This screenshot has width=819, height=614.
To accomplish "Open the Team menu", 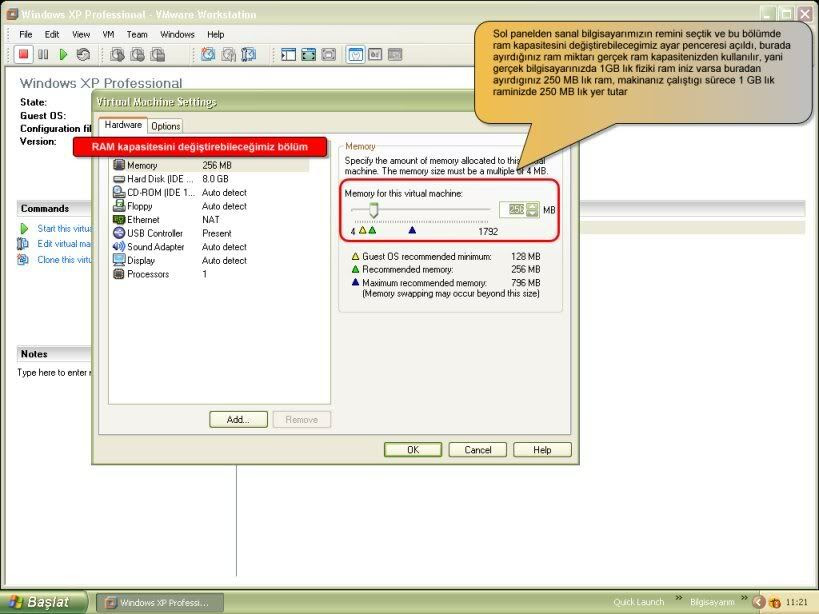I will tap(137, 34).
